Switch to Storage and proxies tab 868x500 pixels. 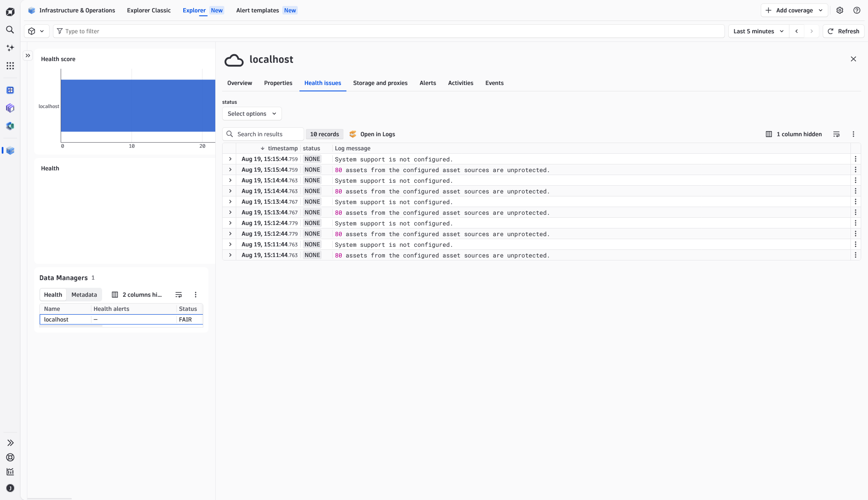[x=380, y=83]
